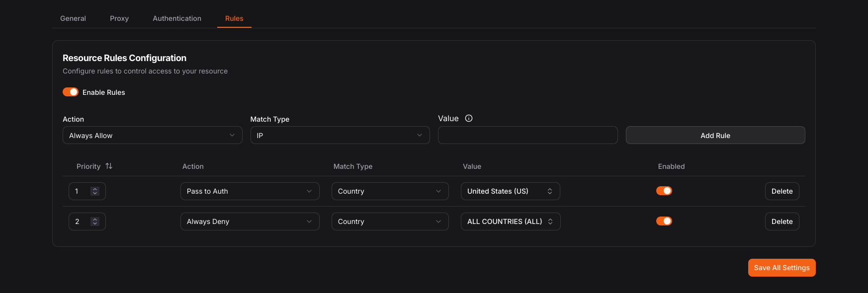Screen dimensions: 868x293
Task: Disable the ALL COUNTRIES rule toggle
Action: pos(664,221)
